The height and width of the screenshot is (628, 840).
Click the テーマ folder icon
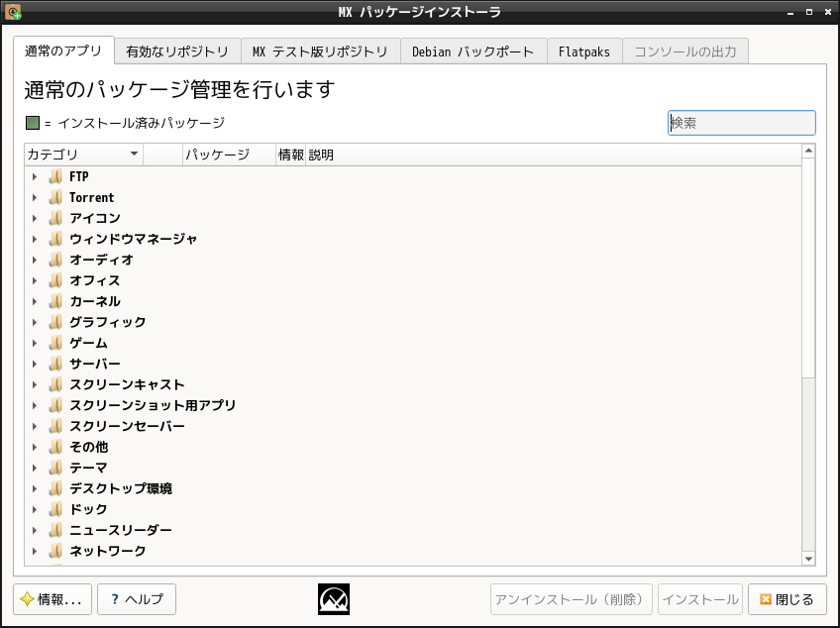(x=55, y=468)
